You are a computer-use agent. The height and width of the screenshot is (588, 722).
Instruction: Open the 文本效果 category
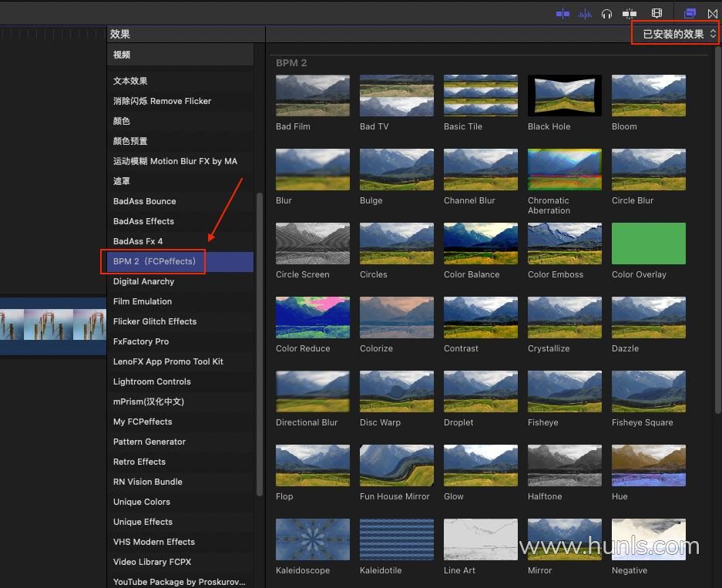pos(131,81)
